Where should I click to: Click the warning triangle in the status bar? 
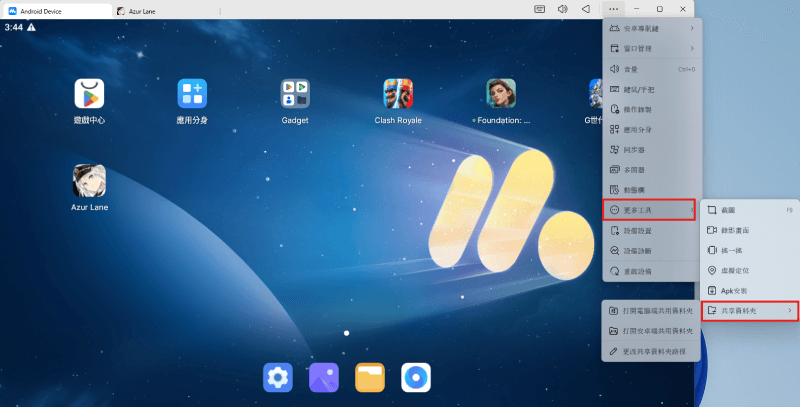click(31, 28)
